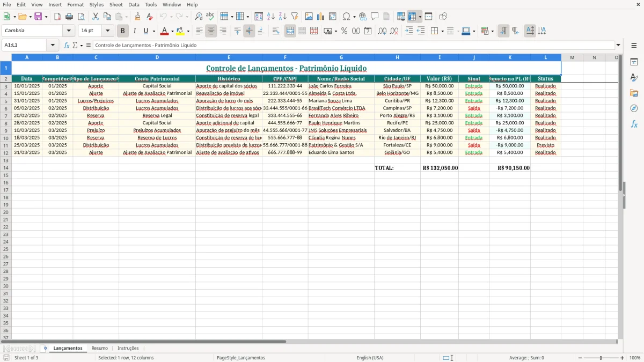Open the Format menu

[75, 4]
